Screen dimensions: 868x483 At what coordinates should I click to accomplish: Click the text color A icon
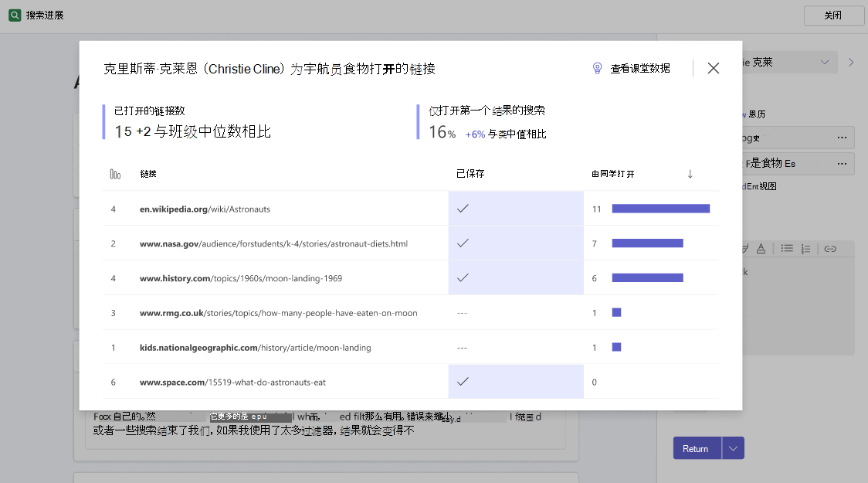tap(761, 249)
